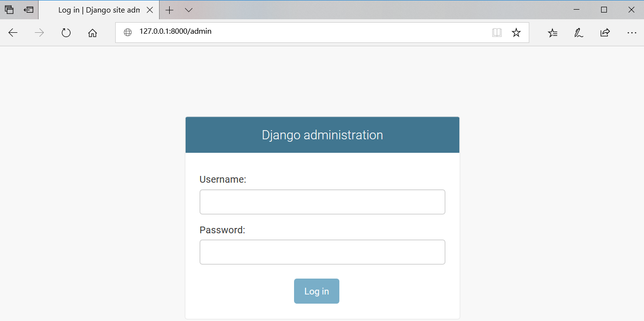Open a new tab with plus icon
The width and height of the screenshot is (644, 321).
pyautogui.click(x=169, y=10)
